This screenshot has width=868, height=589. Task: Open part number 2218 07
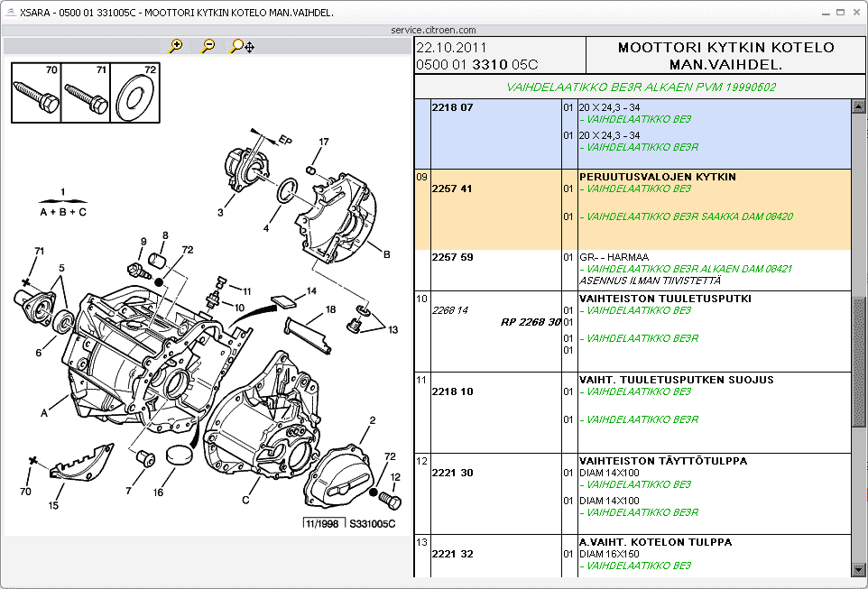click(x=452, y=107)
